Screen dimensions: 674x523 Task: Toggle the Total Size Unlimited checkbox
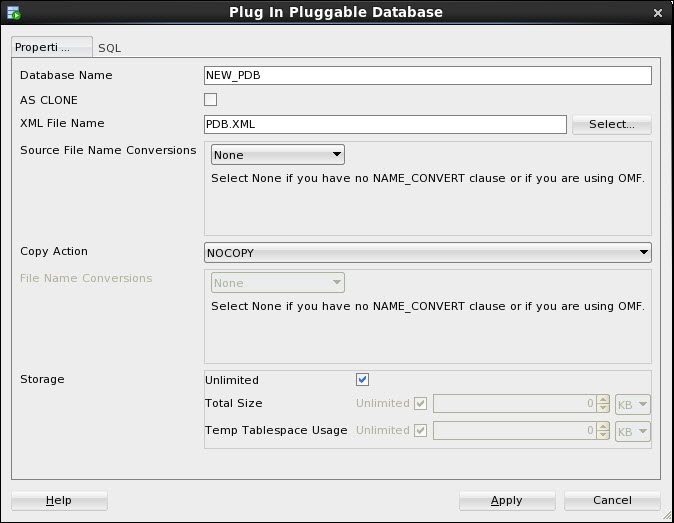tap(420, 404)
